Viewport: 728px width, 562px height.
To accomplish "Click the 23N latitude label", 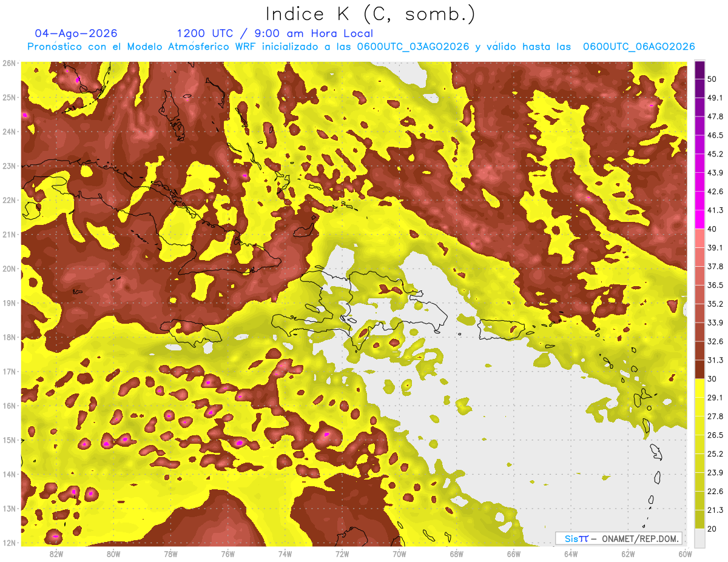I will tap(9, 166).
